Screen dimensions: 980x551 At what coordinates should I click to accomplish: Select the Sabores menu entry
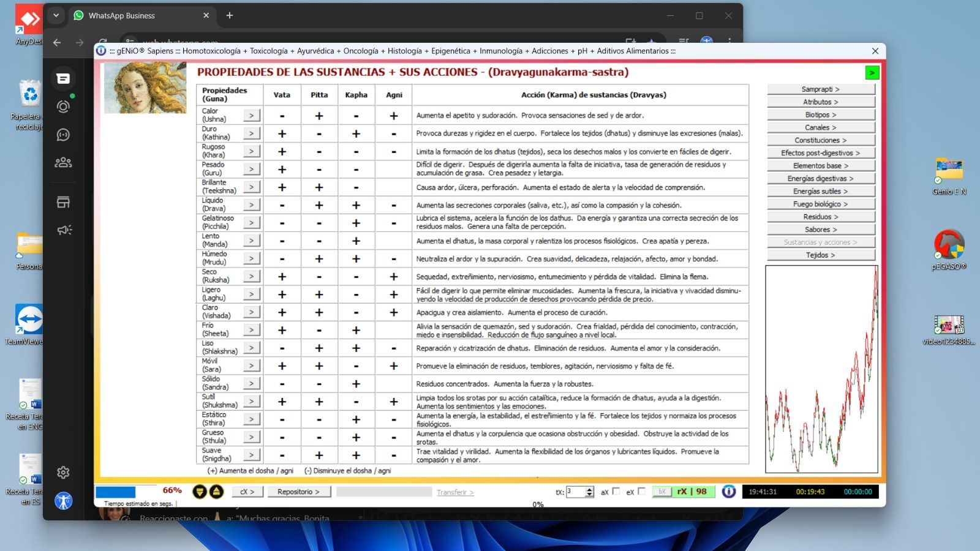click(820, 230)
